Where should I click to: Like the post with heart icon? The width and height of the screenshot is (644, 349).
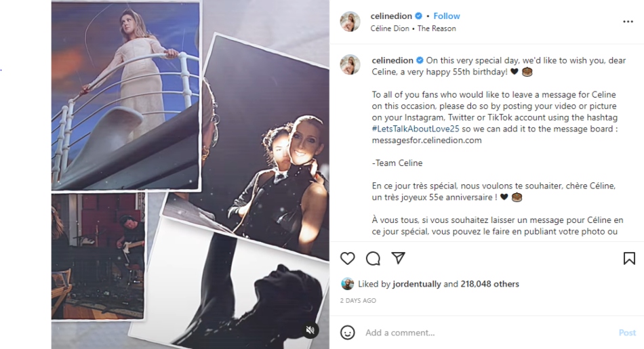click(x=348, y=258)
